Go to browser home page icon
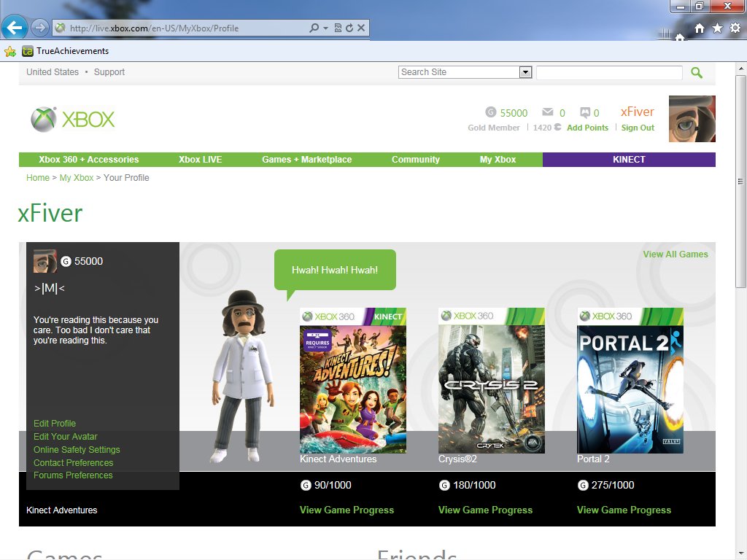The width and height of the screenshot is (747, 560). [700, 28]
